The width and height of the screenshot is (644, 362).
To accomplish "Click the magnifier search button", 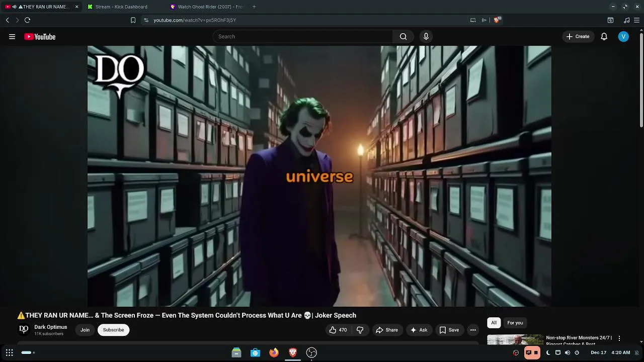I will click(x=403, y=37).
